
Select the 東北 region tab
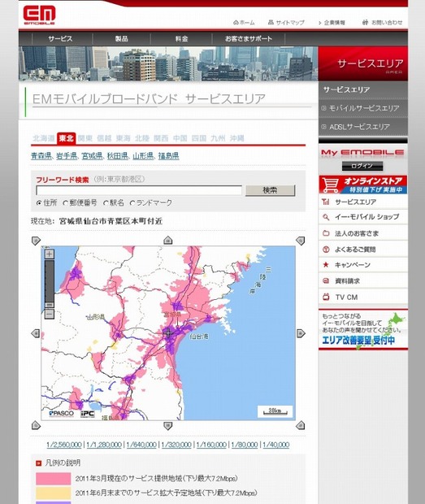click(67, 138)
